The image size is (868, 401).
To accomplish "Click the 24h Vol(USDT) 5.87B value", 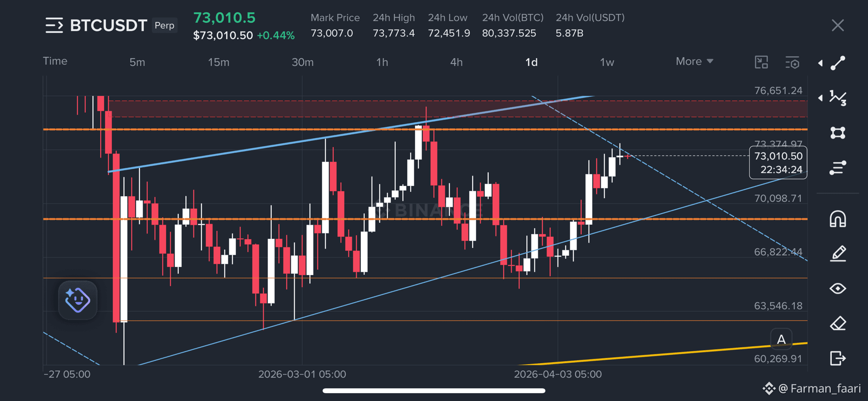I will tap(570, 33).
